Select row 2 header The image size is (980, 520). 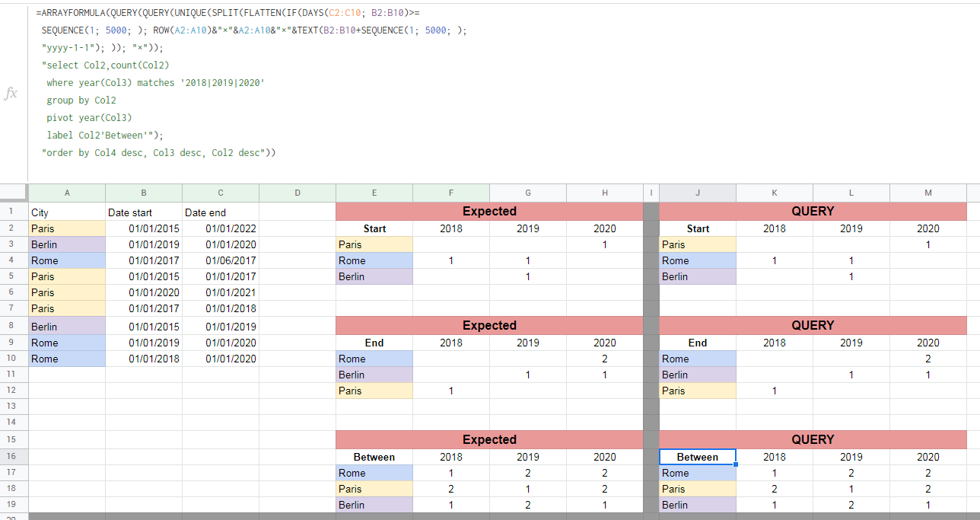(14, 228)
